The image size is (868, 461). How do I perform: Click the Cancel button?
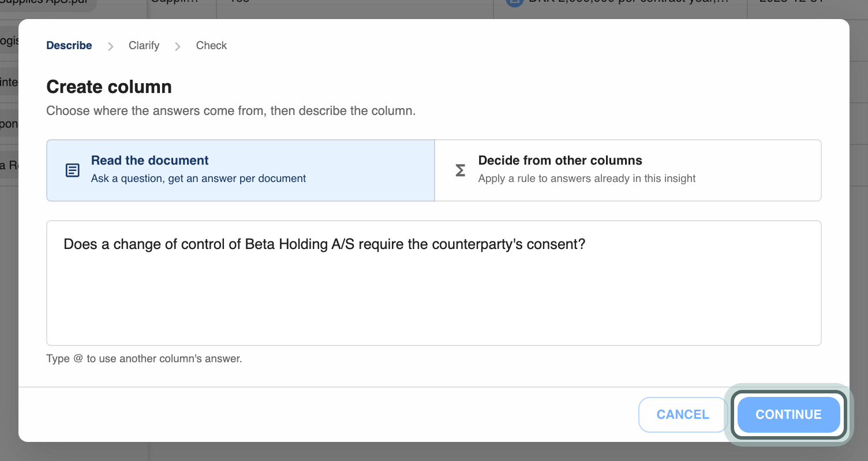pyautogui.click(x=683, y=414)
